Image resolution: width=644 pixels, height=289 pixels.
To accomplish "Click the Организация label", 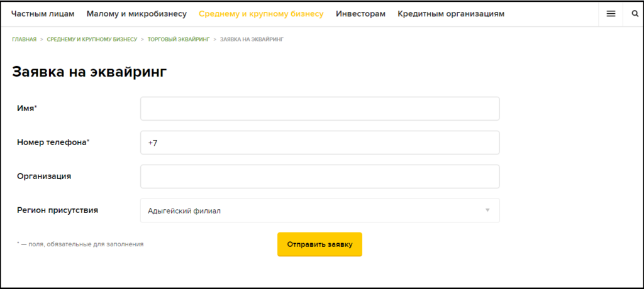I will tap(44, 176).
